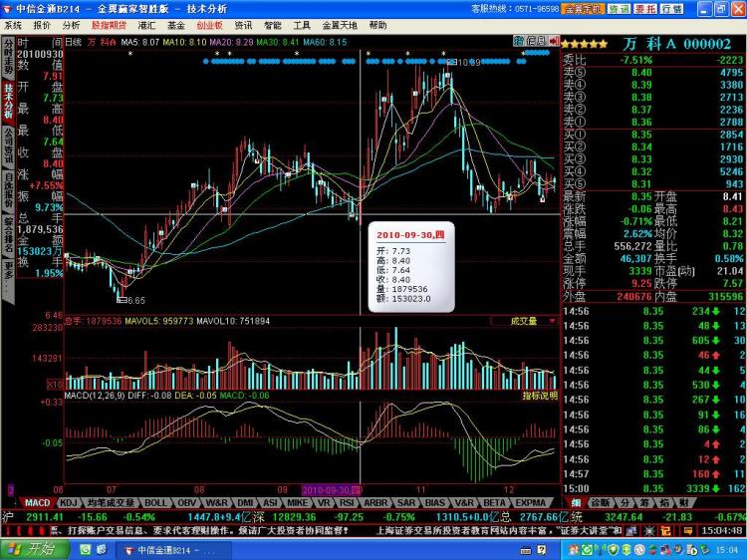Switch to the EXPMA indicator tab
747x560 pixels.
pyautogui.click(x=530, y=503)
